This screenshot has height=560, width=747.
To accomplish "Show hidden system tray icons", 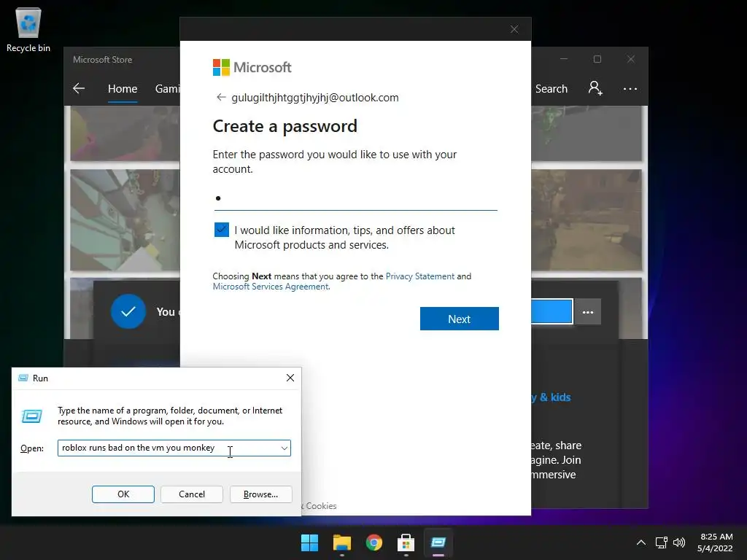I will [641, 542].
